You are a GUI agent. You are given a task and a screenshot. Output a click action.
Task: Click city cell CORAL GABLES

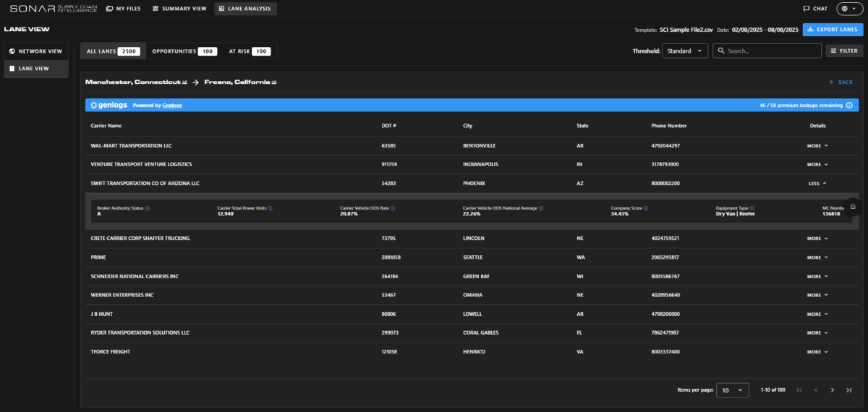tap(480, 333)
